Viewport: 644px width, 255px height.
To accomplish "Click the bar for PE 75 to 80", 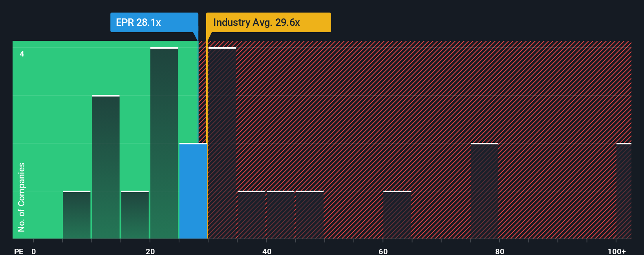I will tap(485, 191).
